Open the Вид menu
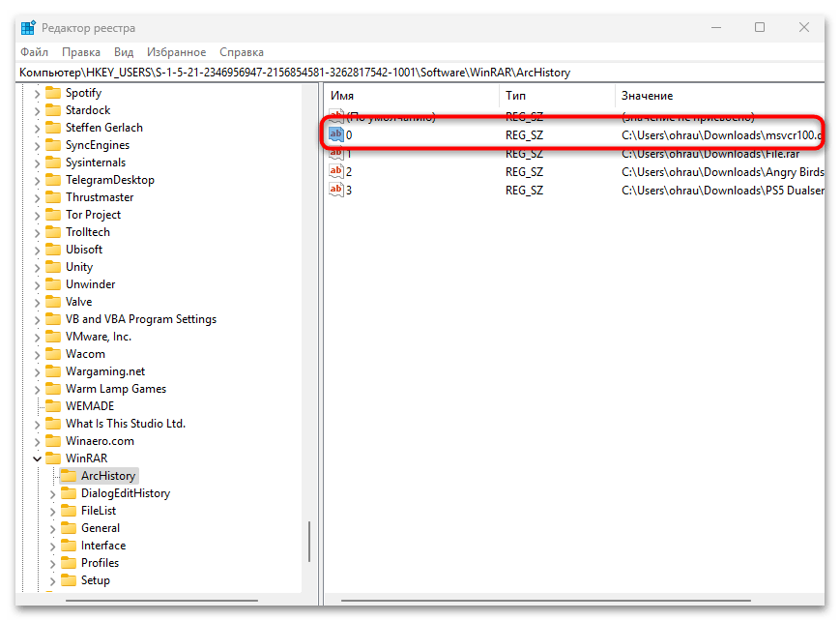The width and height of the screenshot is (840, 621). coord(123,52)
